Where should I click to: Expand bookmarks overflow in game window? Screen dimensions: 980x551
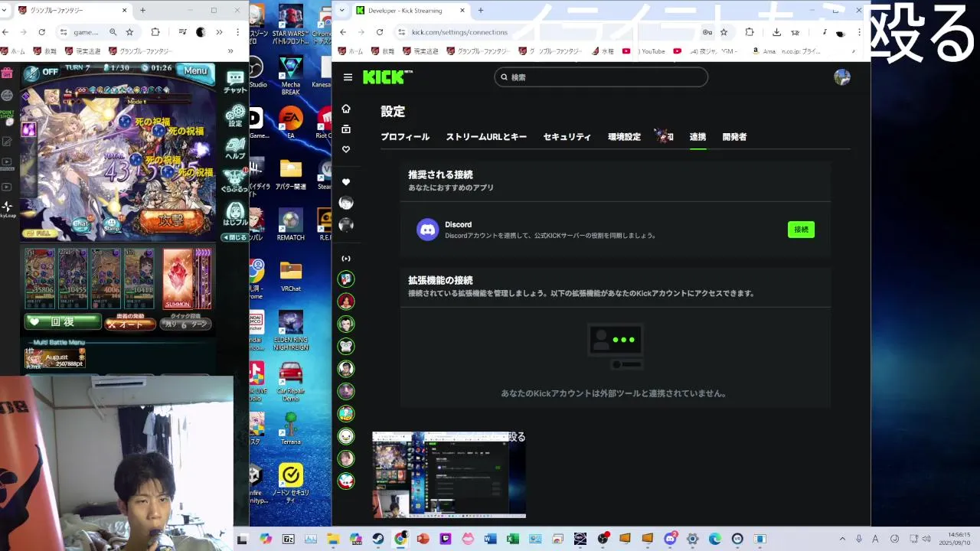pyautogui.click(x=230, y=51)
